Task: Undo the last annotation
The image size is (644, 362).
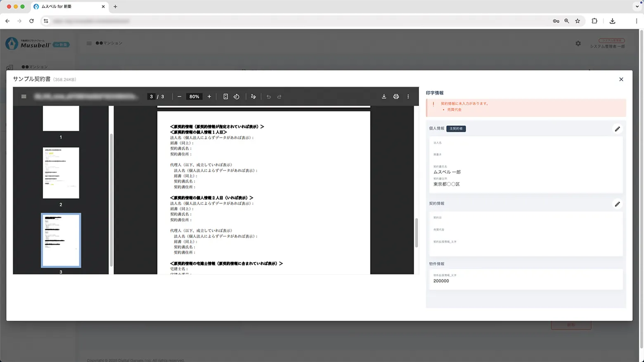Action: click(x=269, y=96)
